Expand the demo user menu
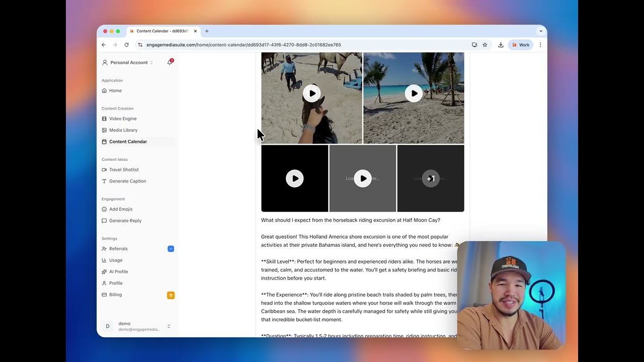The width and height of the screenshot is (644, 362). tap(169, 326)
